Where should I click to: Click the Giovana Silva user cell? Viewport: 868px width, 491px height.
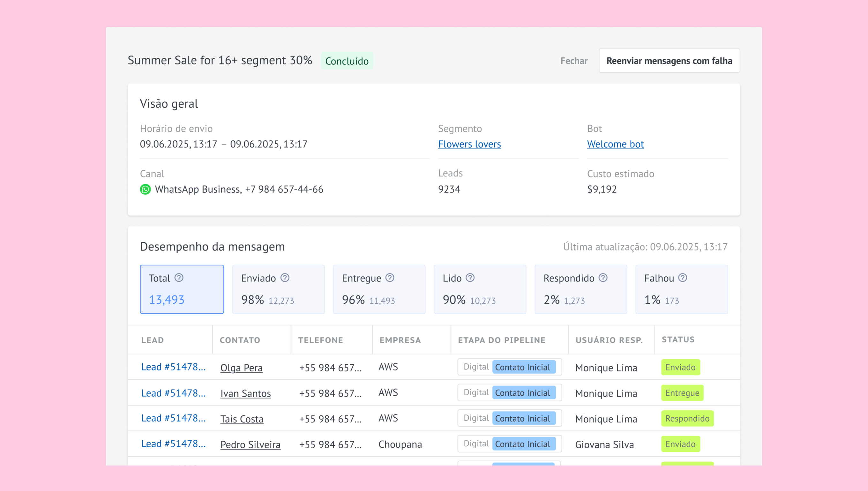click(x=604, y=444)
